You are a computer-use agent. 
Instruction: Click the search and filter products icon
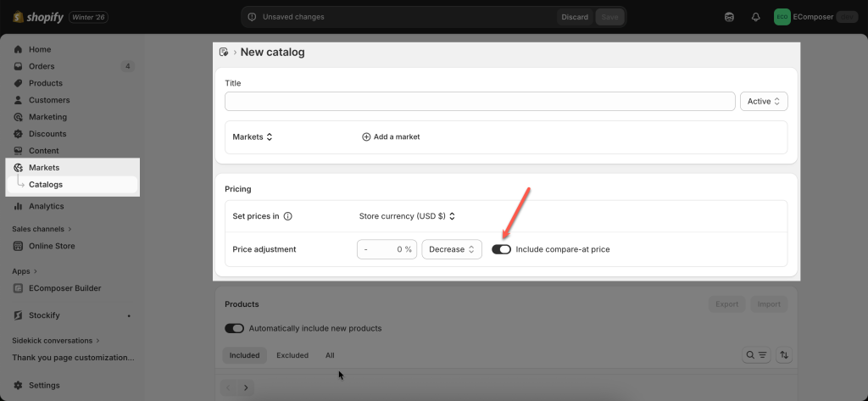[755, 355]
